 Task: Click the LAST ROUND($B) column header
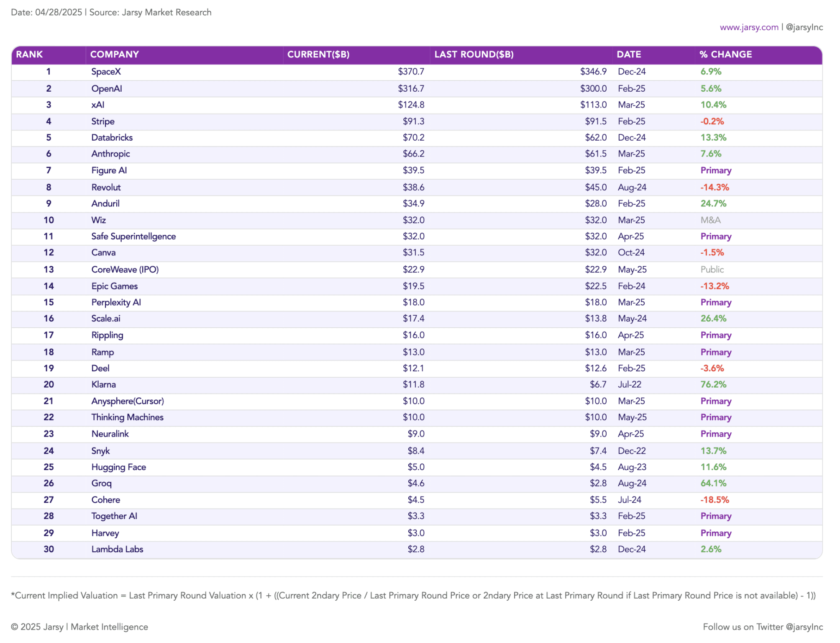(x=474, y=54)
